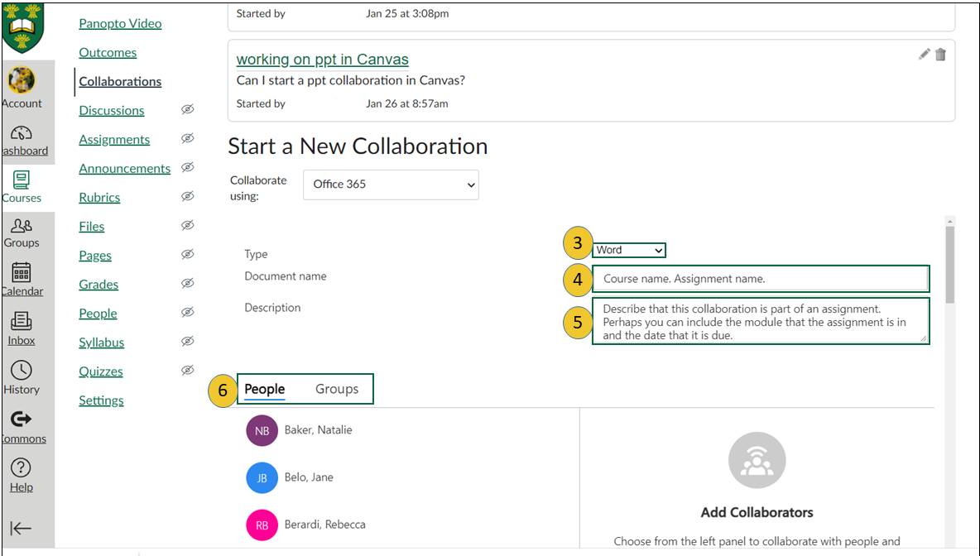Collapse the global navigation with the left arrow

point(21,528)
